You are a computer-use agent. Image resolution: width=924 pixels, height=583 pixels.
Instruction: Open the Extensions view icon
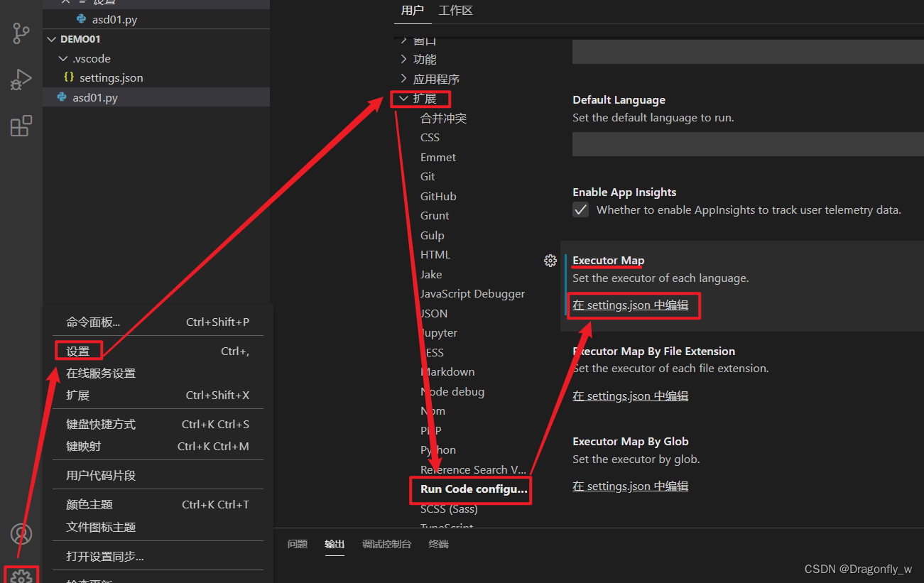point(21,126)
